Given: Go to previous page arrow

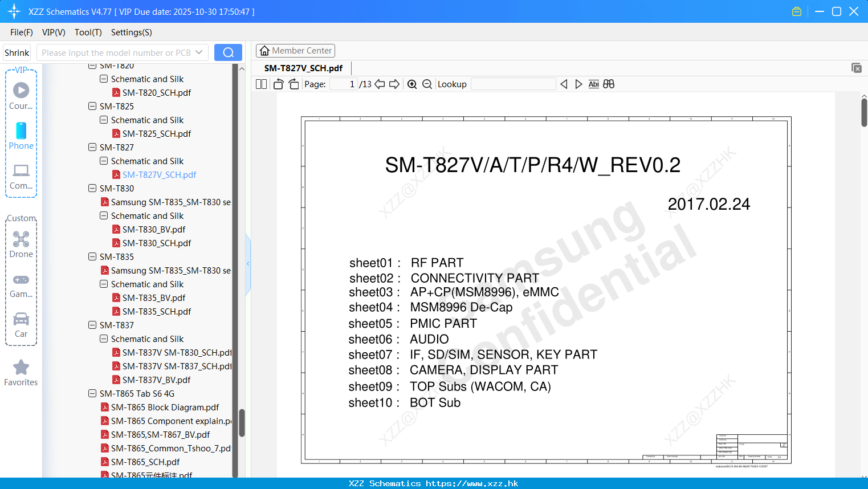Looking at the screenshot, I should coord(380,84).
